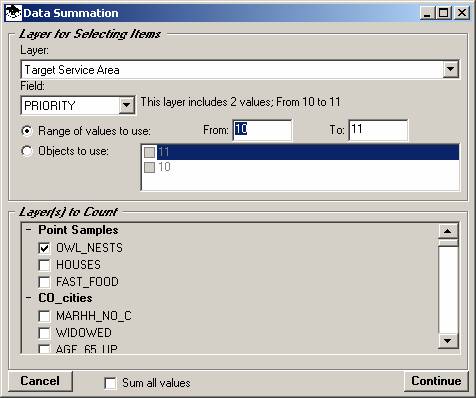476x398 pixels.
Task: Enable the Sum all values checkbox
Action: (110, 383)
